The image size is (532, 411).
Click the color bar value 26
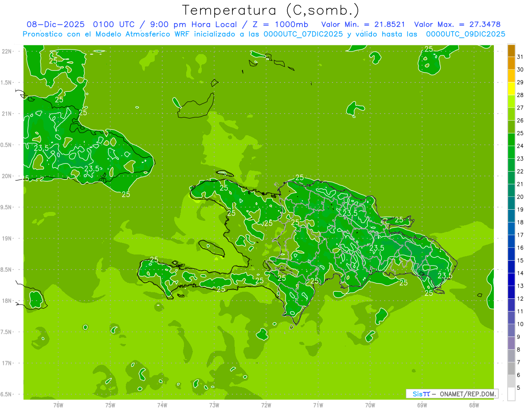[x=520, y=121]
